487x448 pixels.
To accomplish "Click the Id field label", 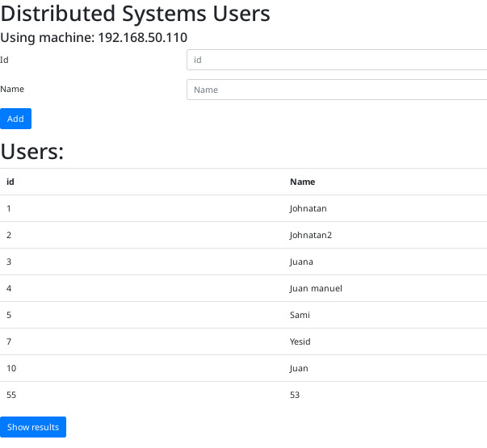I will 4,60.
